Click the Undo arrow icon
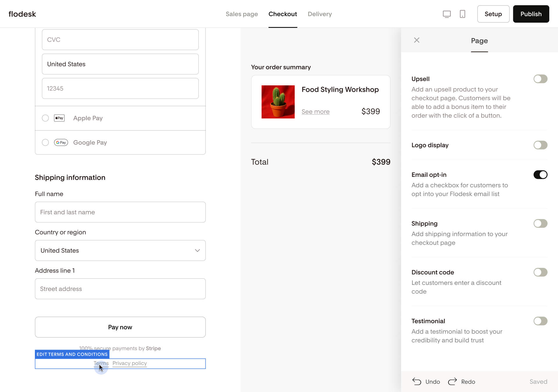This screenshot has height=392, width=558. [x=417, y=382]
